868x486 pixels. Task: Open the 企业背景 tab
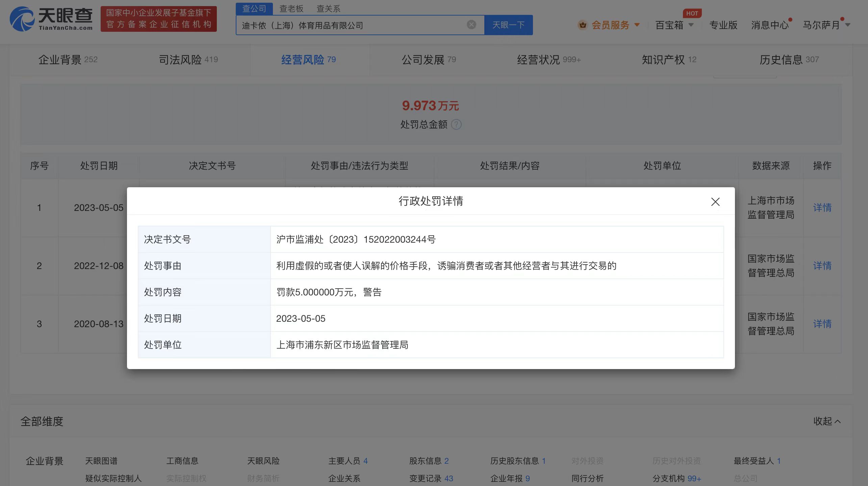(68, 60)
